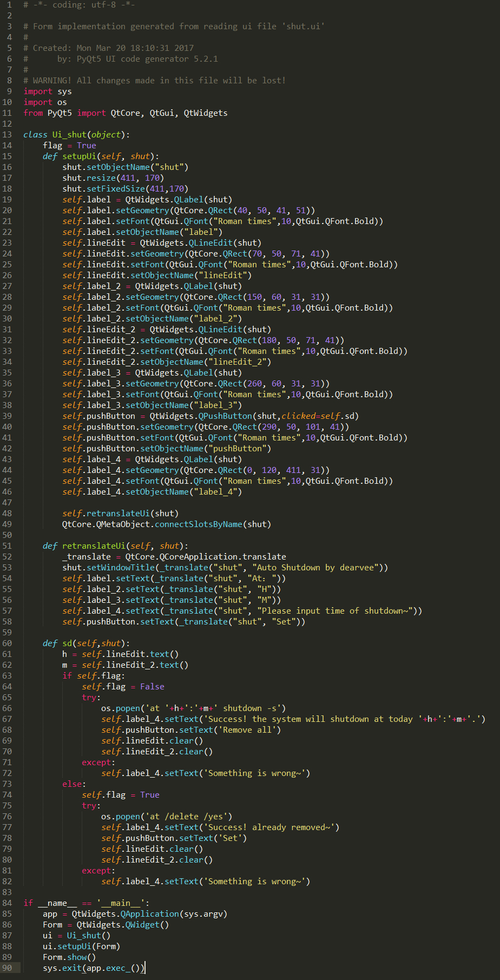This screenshot has width=500, height=980.
Task: Click shut.setObjectName("shut") call
Action: pyautogui.click(x=126, y=167)
